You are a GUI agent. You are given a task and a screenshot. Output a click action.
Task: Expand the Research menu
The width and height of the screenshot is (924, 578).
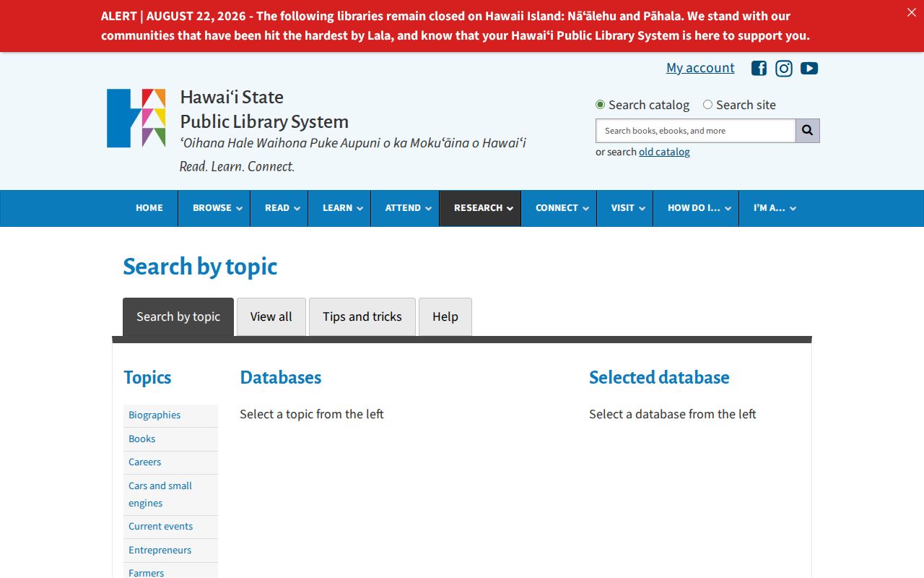coord(480,208)
